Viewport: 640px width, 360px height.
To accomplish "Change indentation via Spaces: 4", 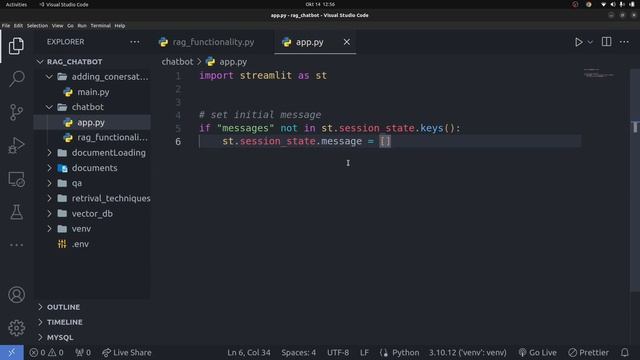I will (298, 353).
